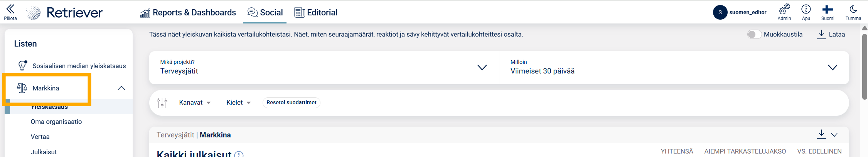Download the Terveysjätit Markkina panel
The height and width of the screenshot is (157, 868).
click(x=821, y=134)
